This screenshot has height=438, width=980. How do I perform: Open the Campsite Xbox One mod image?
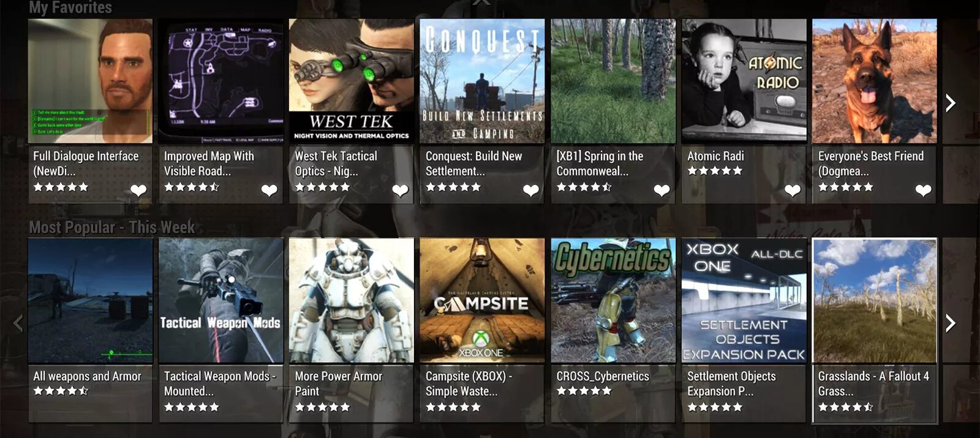pos(482,301)
